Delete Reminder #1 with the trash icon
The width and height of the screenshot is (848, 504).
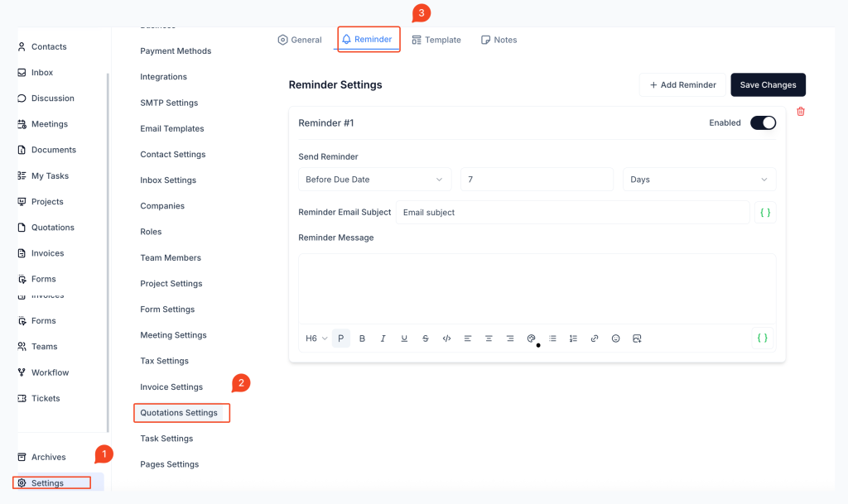point(801,112)
